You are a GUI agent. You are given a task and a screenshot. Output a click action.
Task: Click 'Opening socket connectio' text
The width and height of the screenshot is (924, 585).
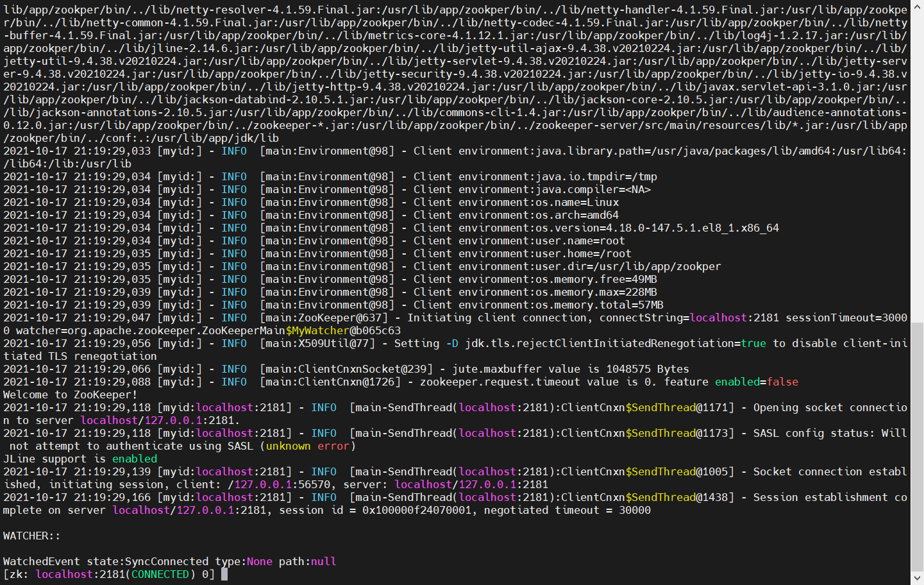coord(830,407)
